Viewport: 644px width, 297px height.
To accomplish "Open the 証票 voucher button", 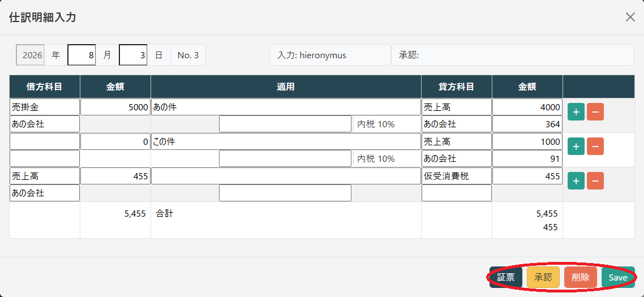I will click(x=505, y=277).
